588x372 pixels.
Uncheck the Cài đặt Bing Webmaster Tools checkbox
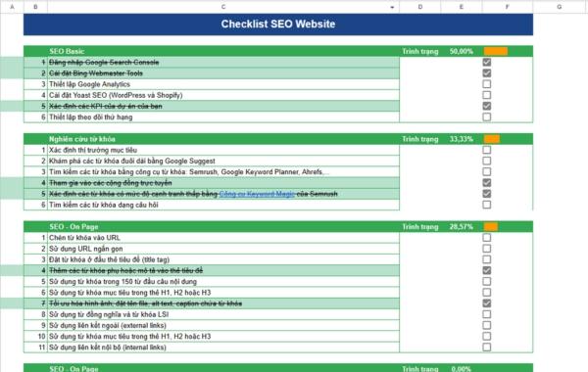(487, 73)
